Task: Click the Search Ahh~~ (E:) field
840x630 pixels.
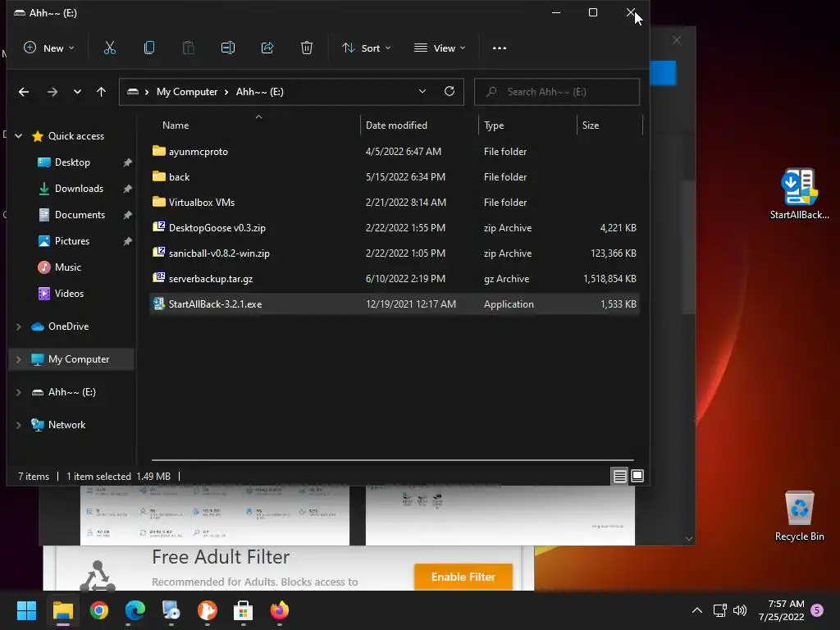Action: coord(557,92)
